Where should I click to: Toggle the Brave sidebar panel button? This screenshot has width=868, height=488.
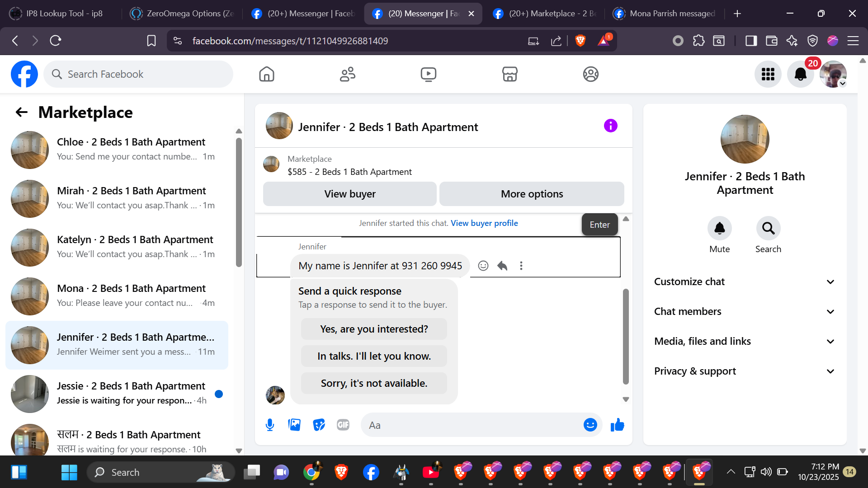pos(751,41)
